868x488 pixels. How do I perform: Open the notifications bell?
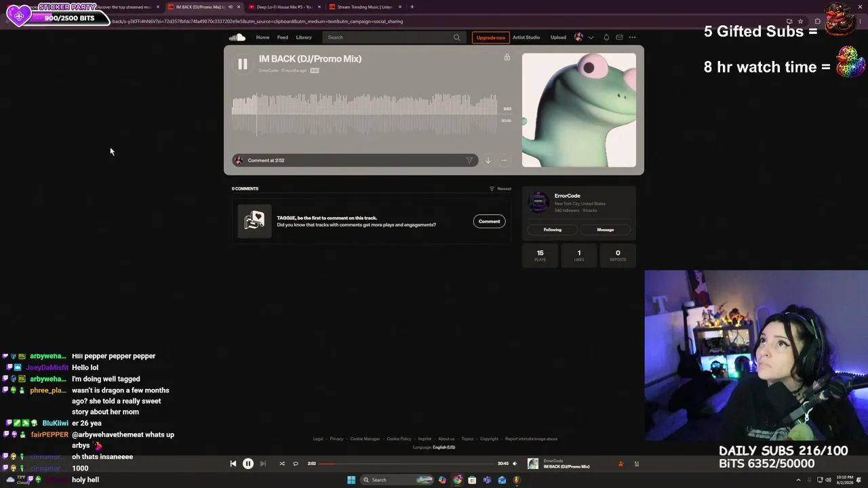[606, 37]
